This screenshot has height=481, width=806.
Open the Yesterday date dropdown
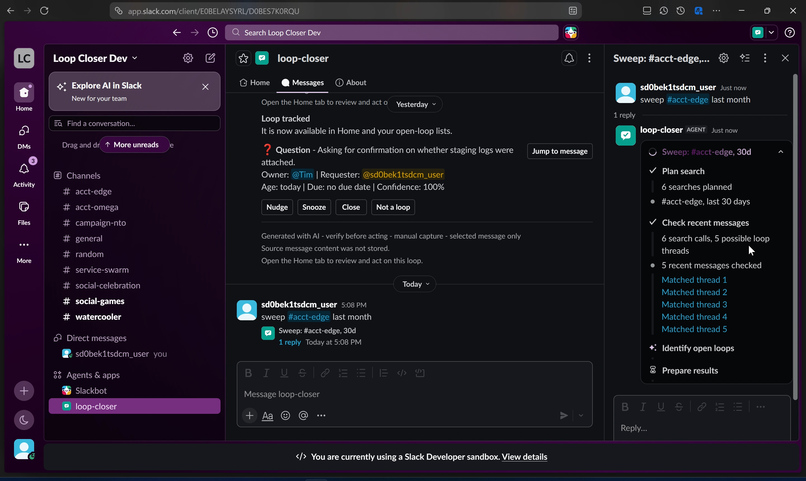pos(416,104)
